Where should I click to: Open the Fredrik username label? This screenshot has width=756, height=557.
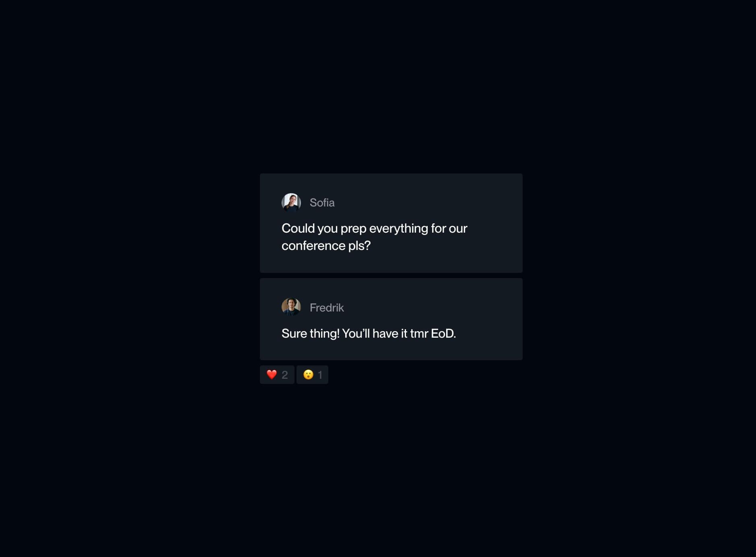pos(327,307)
